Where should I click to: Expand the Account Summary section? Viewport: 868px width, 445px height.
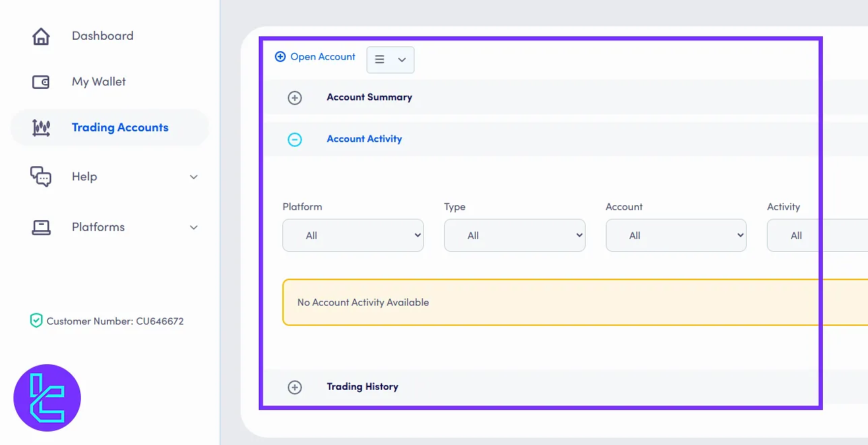294,98
